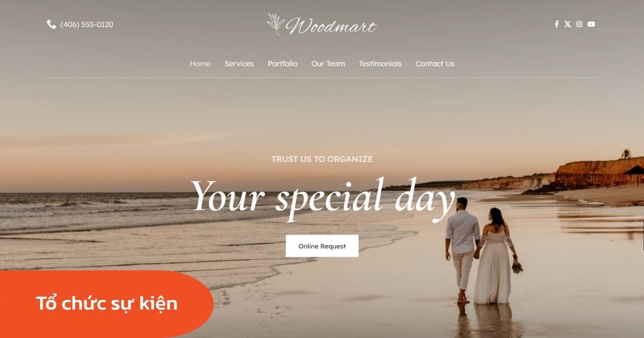The image size is (644, 338).
Task: Navigate to the Testimonials menu item
Action: click(x=380, y=63)
